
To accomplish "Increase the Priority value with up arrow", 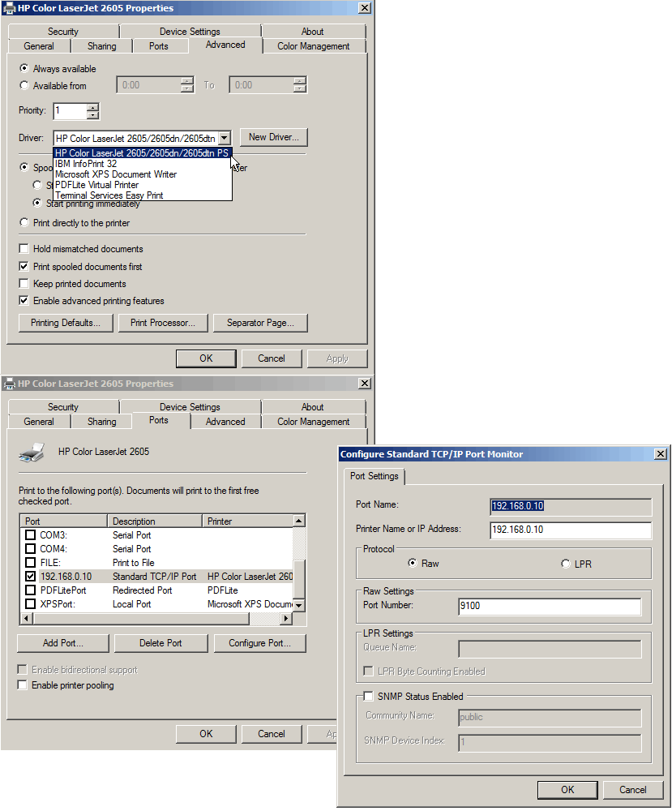I will [x=92, y=108].
